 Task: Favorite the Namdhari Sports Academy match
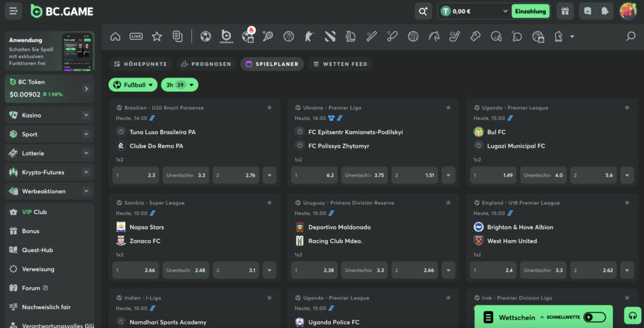point(269,298)
